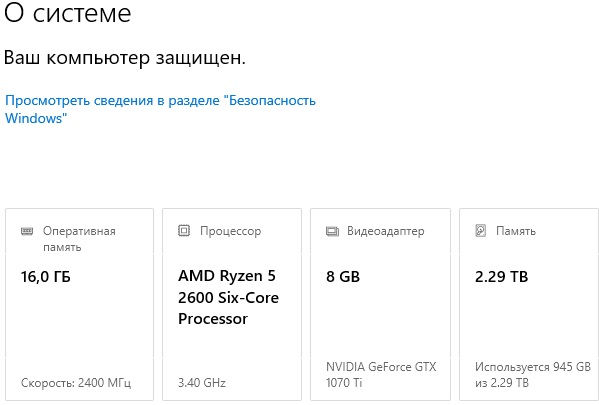Click the video adapter card icon
Screen dimensions: 599x405
coord(332,231)
